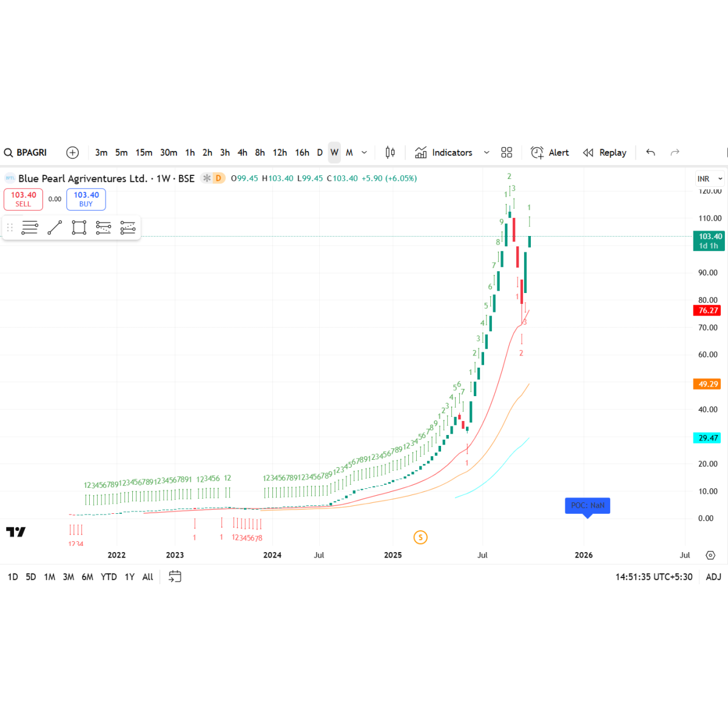Expand the timeframe interval dropdown chevron
The height and width of the screenshot is (728, 728).
click(x=364, y=153)
